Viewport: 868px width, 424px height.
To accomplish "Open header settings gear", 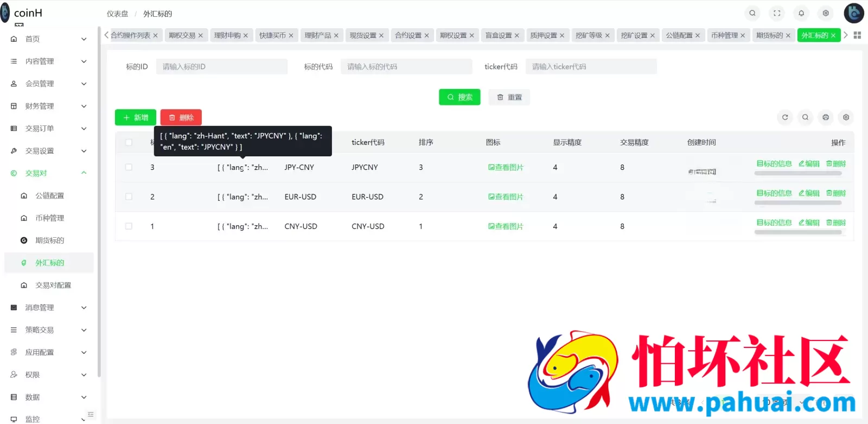I will 826,13.
